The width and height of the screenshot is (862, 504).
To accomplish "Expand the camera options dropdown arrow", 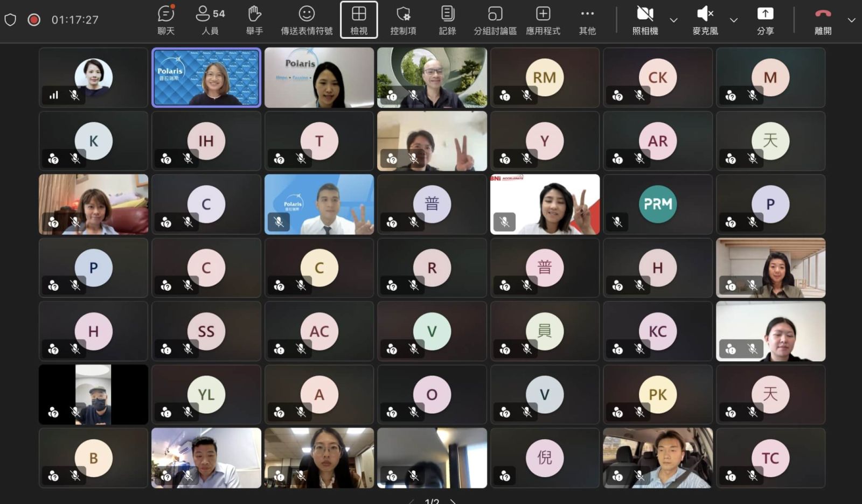I will (673, 20).
